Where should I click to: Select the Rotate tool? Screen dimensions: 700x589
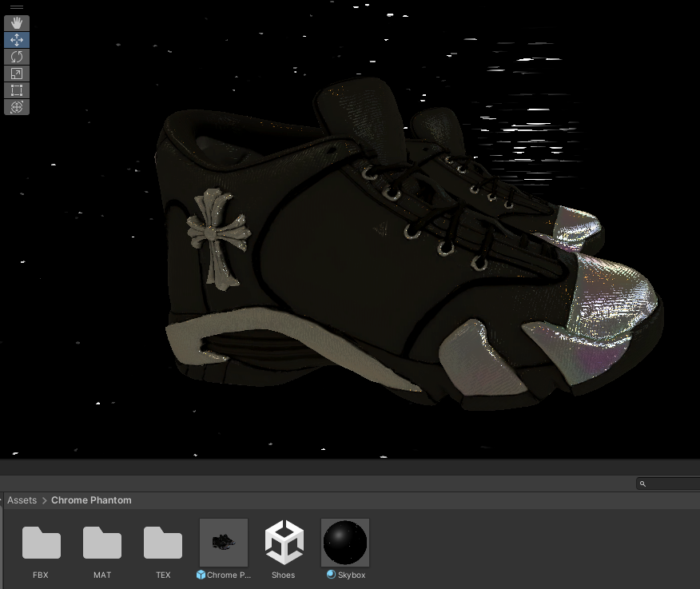click(x=17, y=57)
